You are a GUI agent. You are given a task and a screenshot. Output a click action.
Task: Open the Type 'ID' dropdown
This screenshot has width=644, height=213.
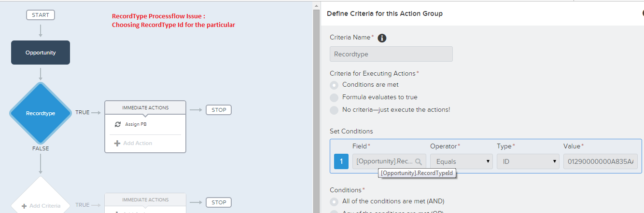[x=528, y=162]
